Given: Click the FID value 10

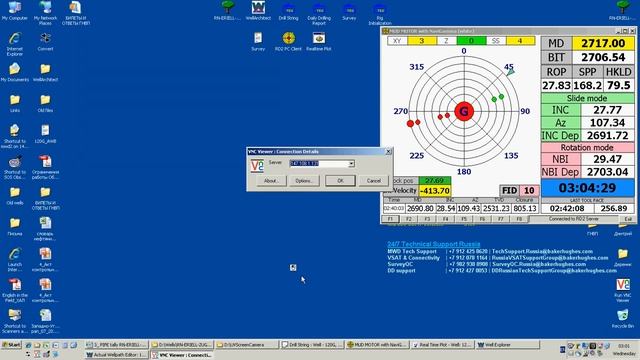Looking at the screenshot, I should [x=529, y=191].
